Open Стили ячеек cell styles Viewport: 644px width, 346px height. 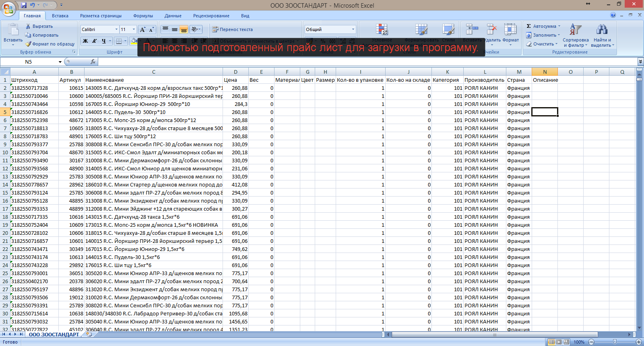point(448,35)
